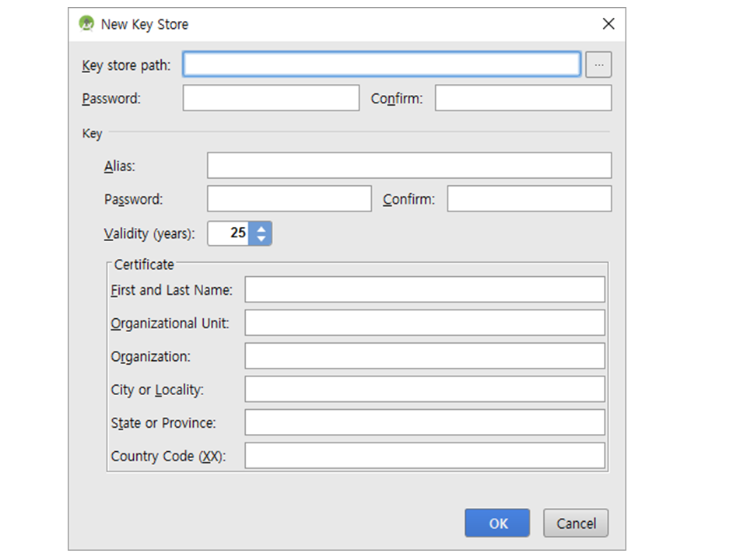The image size is (747, 560).
Task: Click the Alias text field
Action: [409, 166]
